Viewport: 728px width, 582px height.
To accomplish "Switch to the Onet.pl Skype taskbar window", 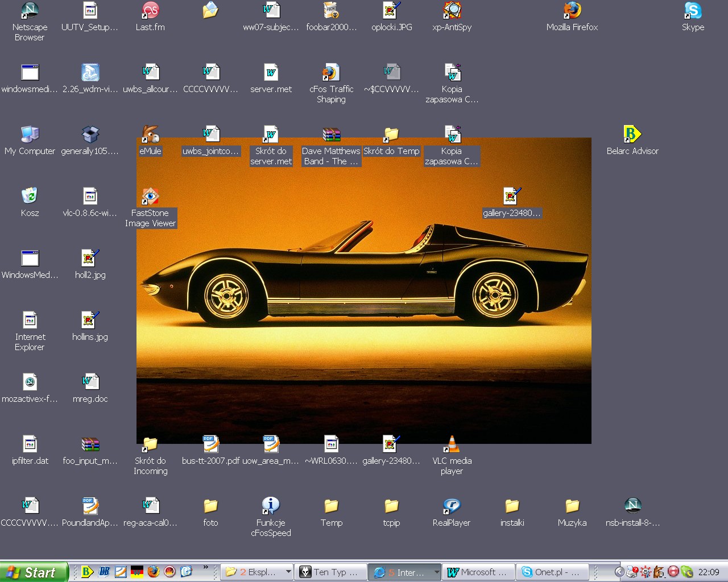I will [x=553, y=572].
